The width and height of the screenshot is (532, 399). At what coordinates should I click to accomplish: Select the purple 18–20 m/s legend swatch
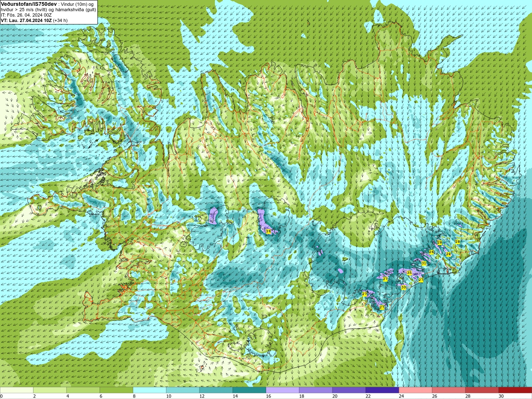click(316, 390)
